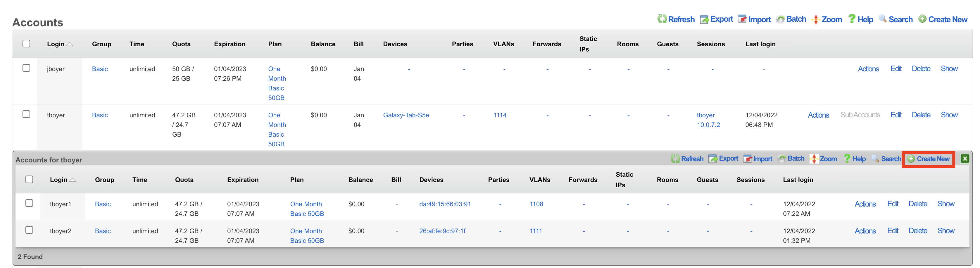Open Sub Accounts for tboyer

tap(860, 115)
